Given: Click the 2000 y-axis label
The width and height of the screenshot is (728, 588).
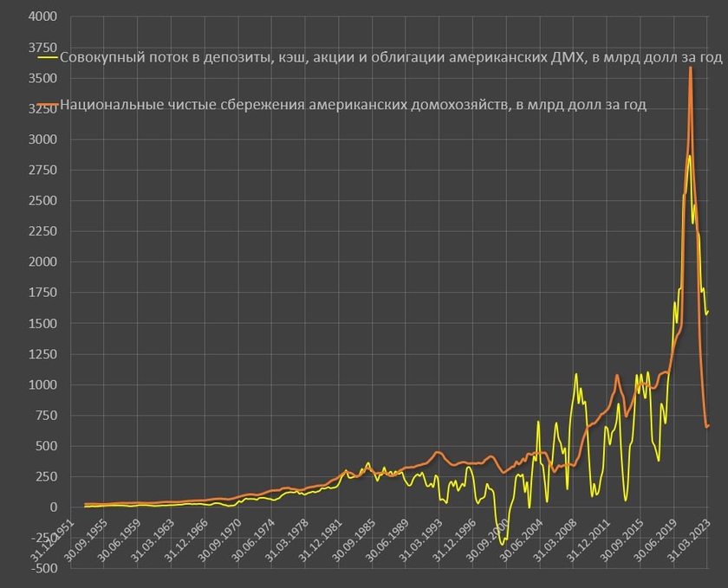Looking at the screenshot, I should pyautogui.click(x=42, y=262).
